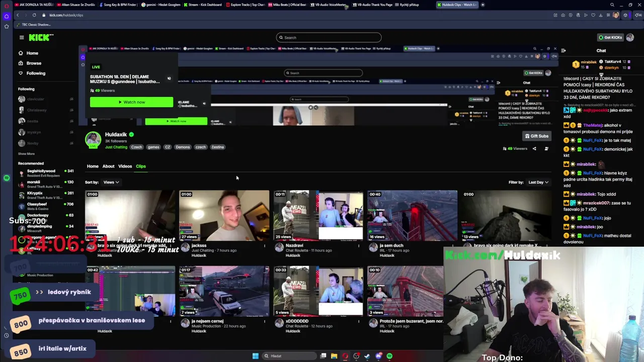The image size is (644, 362).
Task: Open options menu for xDDDDDDD clip
Action: (359, 321)
